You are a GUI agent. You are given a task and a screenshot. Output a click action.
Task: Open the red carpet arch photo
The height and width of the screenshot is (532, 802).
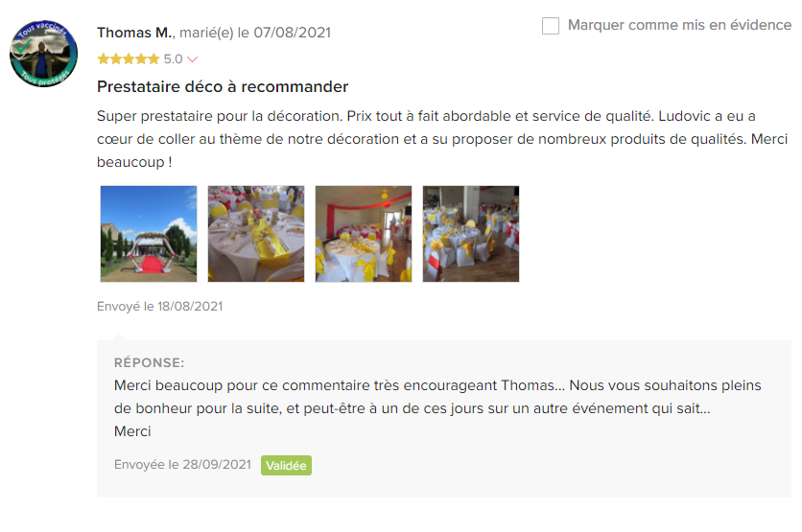149,234
